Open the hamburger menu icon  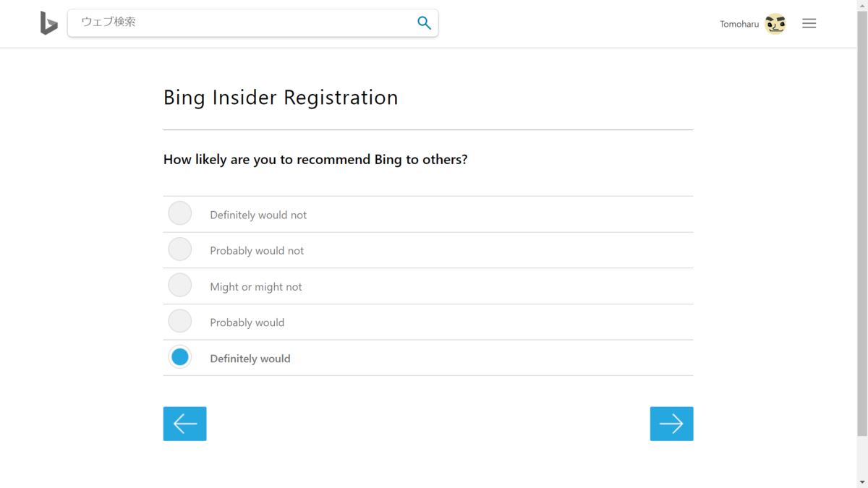click(809, 24)
